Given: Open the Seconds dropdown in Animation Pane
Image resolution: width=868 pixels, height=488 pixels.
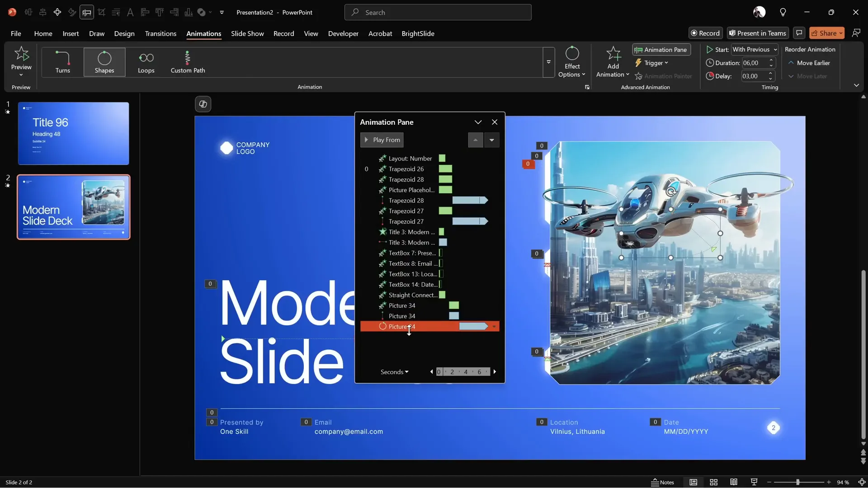Looking at the screenshot, I should [x=394, y=372].
